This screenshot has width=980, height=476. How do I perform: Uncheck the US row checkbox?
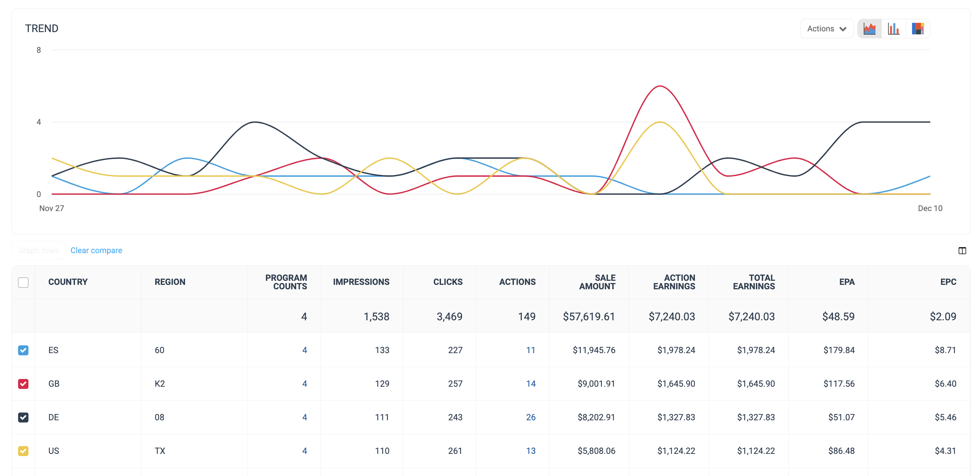pos(23,451)
